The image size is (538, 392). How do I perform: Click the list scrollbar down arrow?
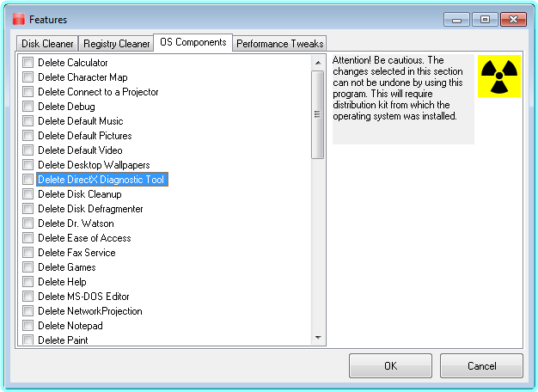(x=318, y=338)
